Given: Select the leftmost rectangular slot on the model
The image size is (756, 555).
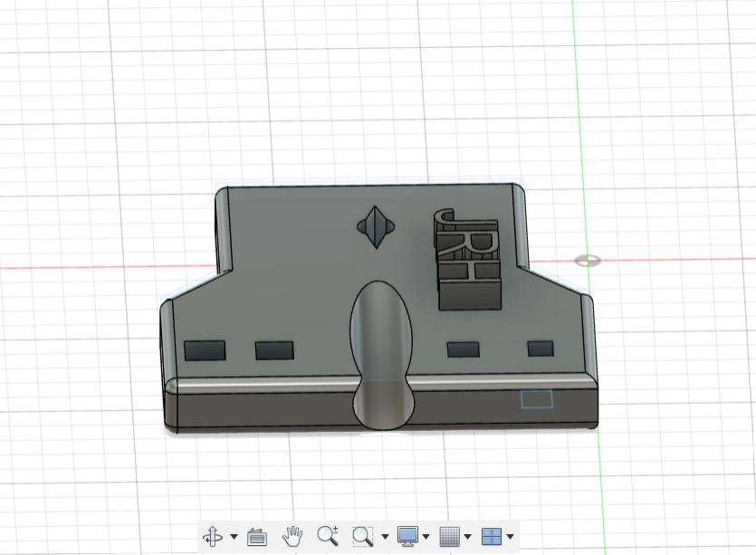Looking at the screenshot, I should [205, 350].
